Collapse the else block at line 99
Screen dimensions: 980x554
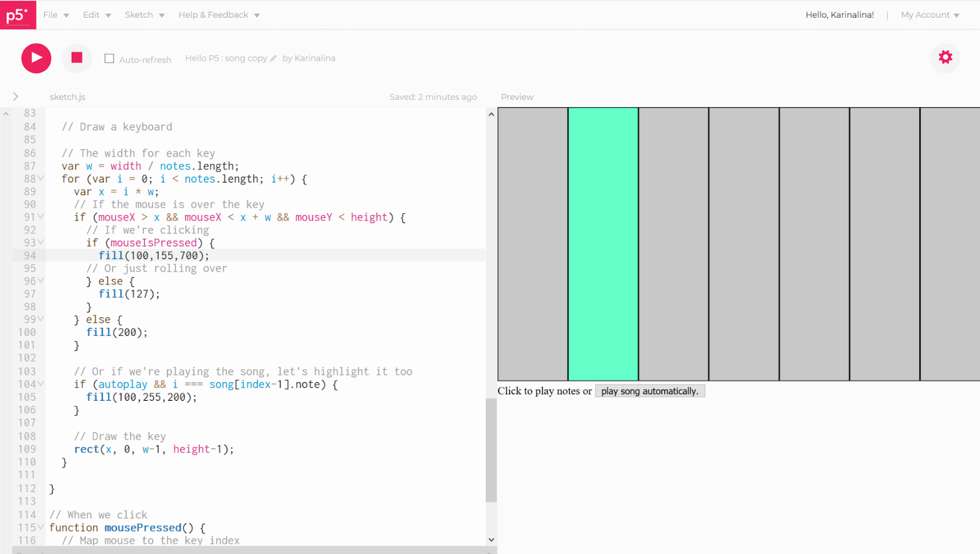click(x=40, y=319)
